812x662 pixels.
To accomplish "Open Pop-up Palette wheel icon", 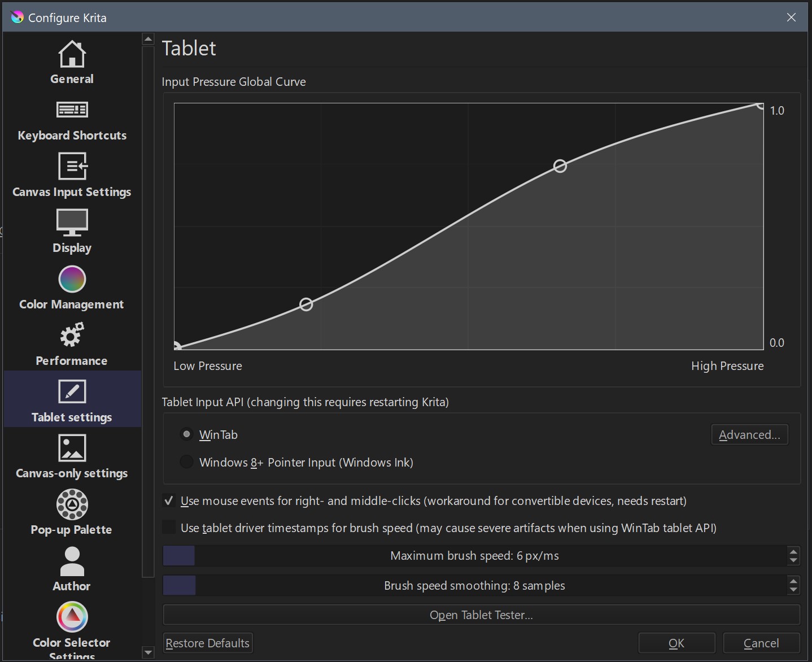I will coord(72,504).
